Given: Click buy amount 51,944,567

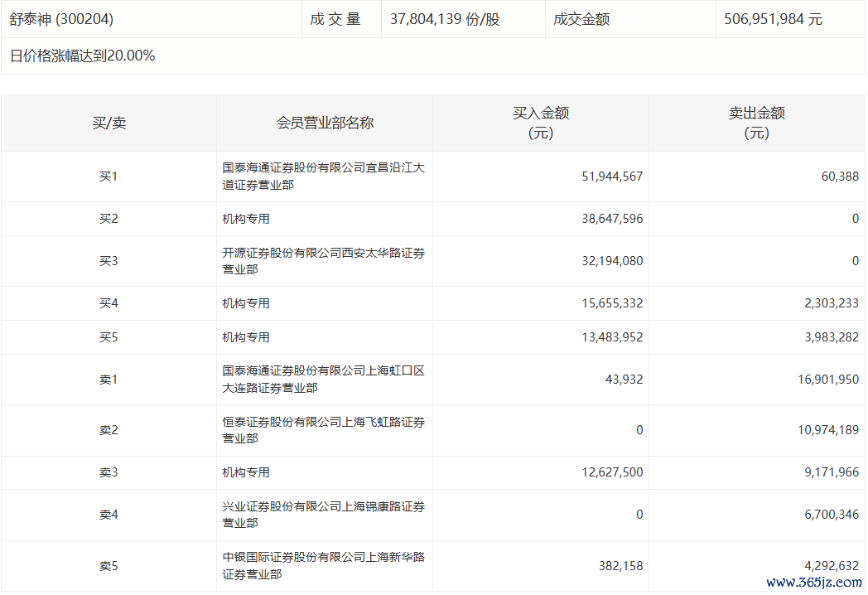Looking at the screenshot, I should click(612, 177).
